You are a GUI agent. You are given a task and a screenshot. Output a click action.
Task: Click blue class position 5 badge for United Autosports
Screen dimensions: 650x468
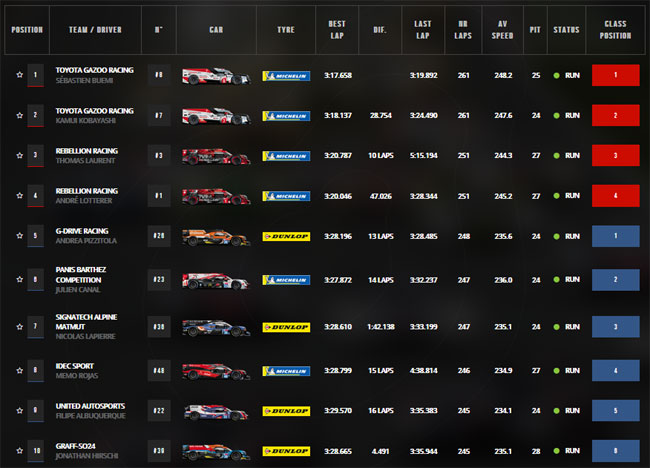point(616,410)
